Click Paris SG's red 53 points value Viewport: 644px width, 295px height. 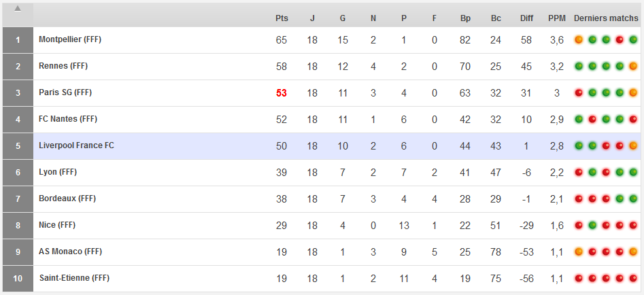click(282, 93)
